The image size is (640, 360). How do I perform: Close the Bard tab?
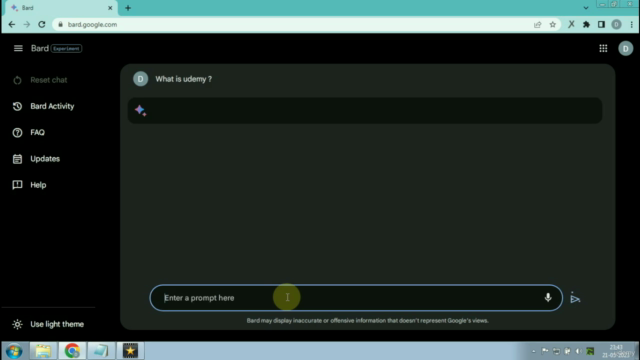click(x=110, y=8)
